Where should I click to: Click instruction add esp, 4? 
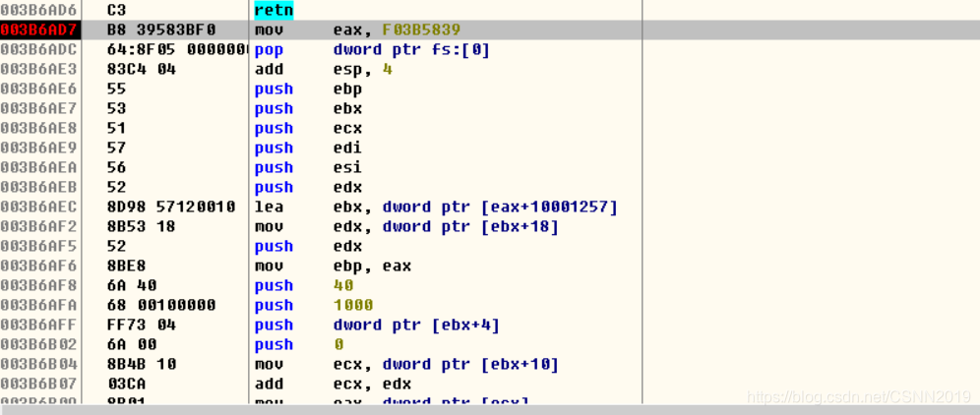(323, 70)
